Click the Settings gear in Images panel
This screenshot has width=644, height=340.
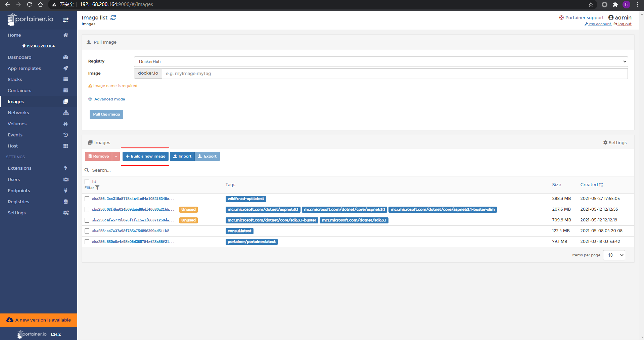[x=605, y=142]
